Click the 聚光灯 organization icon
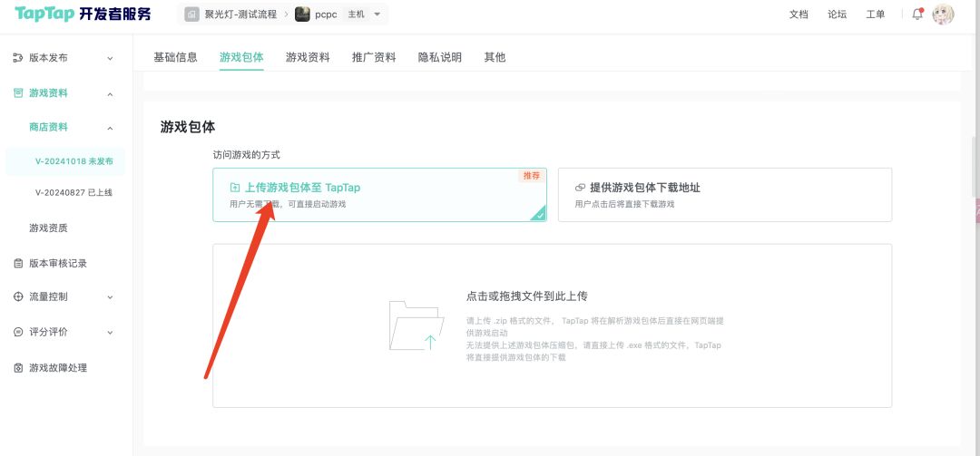The image size is (980, 456). 191,14
